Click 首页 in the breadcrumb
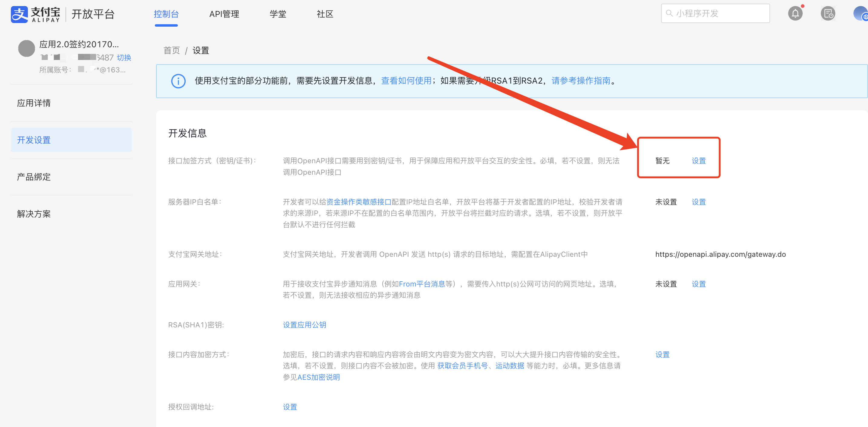The width and height of the screenshot is (868, 427). click(x=171, y=51)
